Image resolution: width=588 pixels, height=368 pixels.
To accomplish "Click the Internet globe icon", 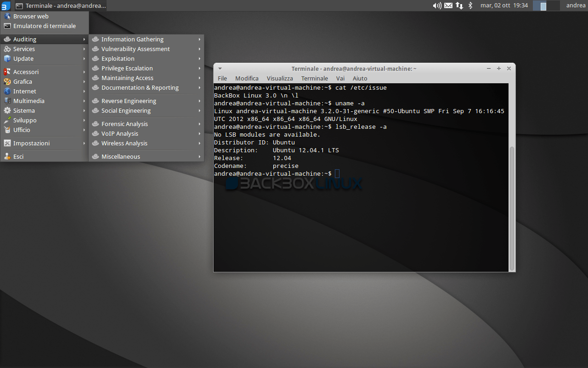I will pyautogui.click(x=7, y=91).
